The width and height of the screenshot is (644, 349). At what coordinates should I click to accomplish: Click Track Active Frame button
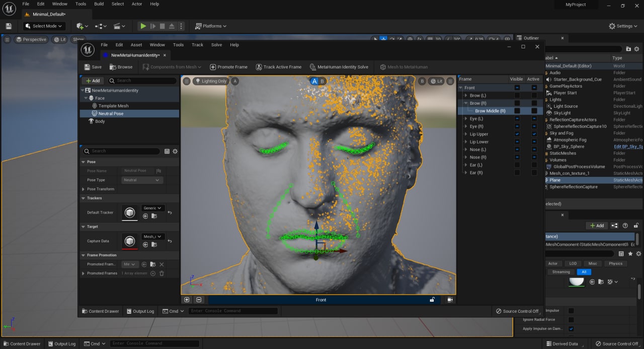click(279, 67)
